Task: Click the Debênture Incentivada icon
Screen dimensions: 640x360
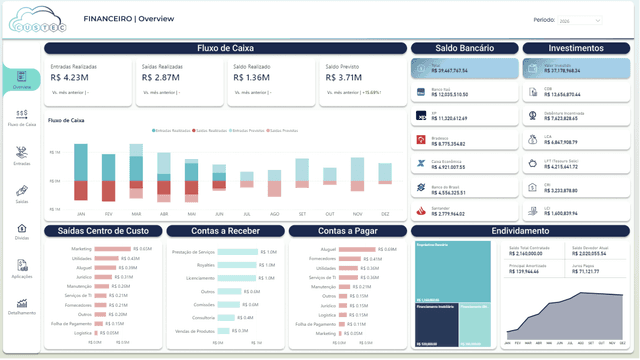Action: pos(533,116)
